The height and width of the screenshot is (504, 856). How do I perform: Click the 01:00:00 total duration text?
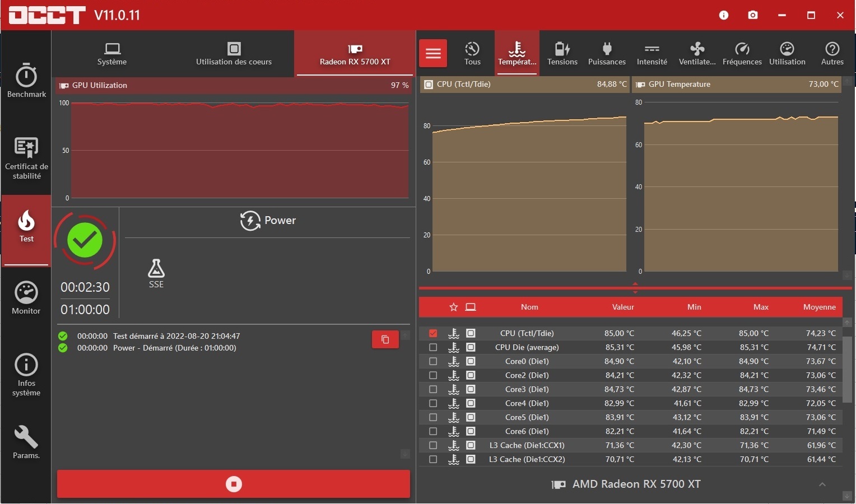coord(85,310)
